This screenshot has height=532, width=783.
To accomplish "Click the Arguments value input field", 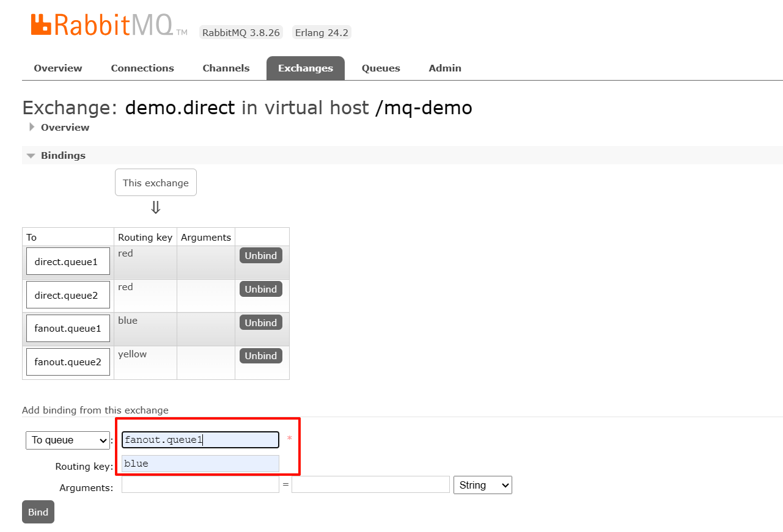I will click(x=370, y=485).
